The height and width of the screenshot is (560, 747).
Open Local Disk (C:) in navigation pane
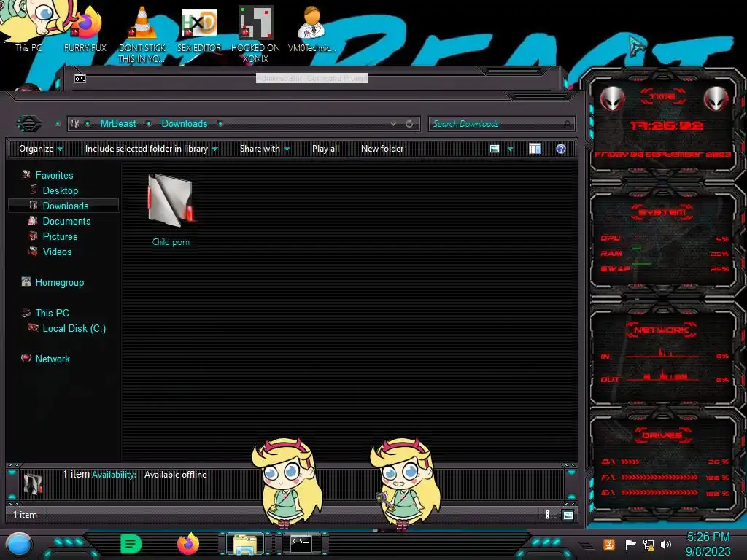point(74,329)
